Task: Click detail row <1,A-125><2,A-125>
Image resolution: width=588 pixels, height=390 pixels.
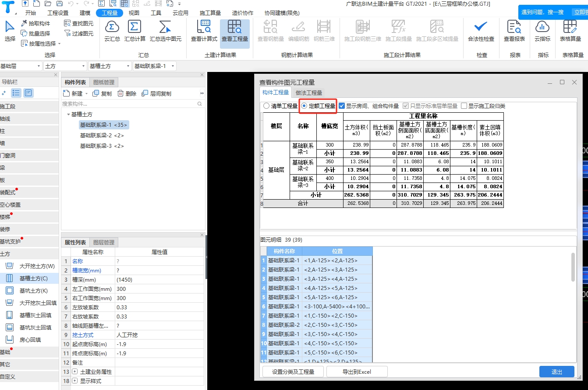Action: [x=320, y=260]
